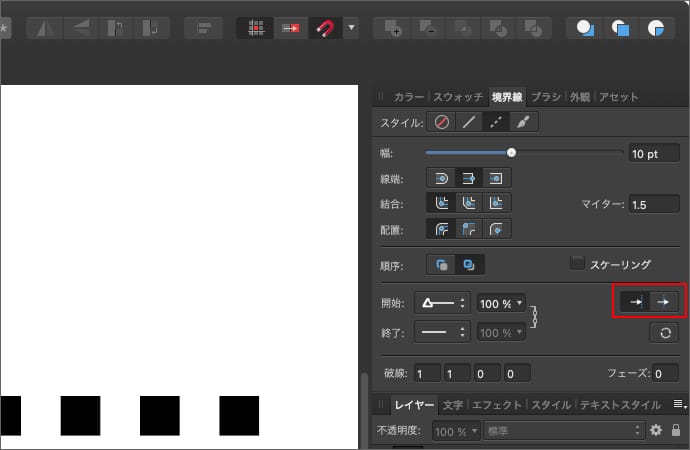This screenshot has height=450, width=690.
Task: Choose the no-stroke style icon
Action: click(442, 122)
